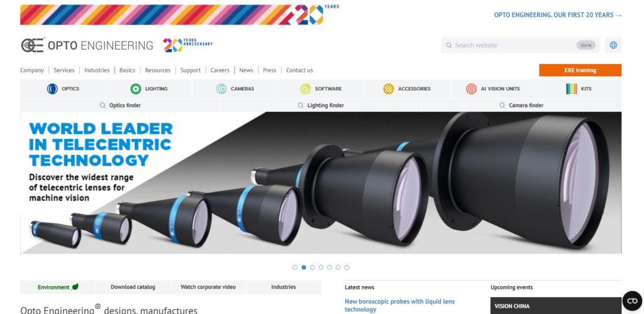Click the globe language selector icon
Screen dimensions: 644x314
(x=613, y=45)
